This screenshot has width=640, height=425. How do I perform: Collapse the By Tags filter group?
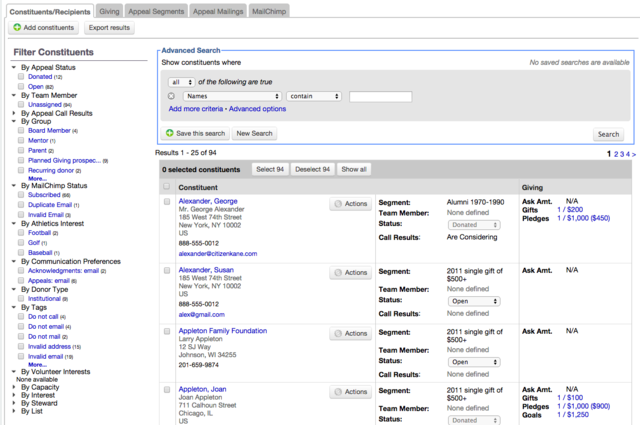pos(13,307)
